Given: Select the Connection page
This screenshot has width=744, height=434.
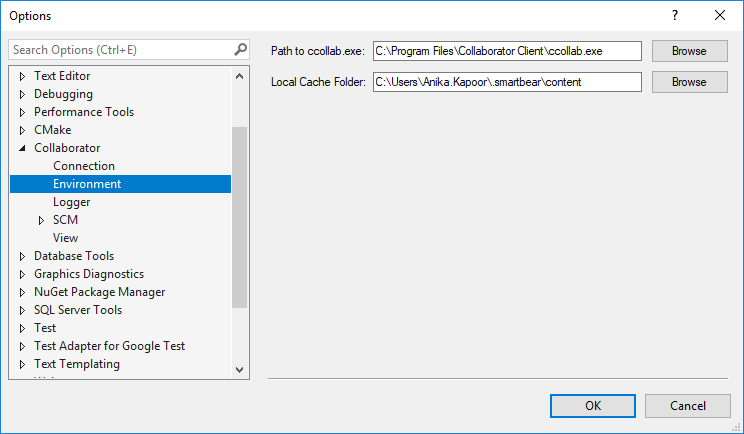Looking at the screenshot, I should tap(84, 166).
